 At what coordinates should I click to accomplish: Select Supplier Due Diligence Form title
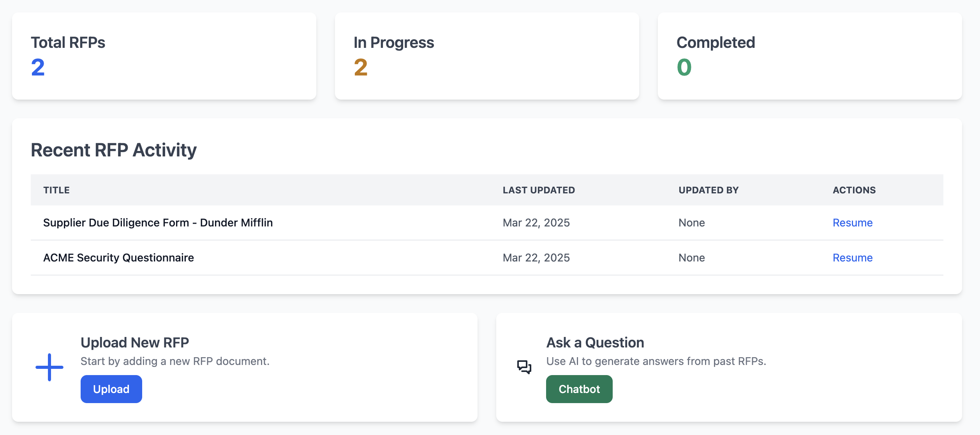pos(158,223)
